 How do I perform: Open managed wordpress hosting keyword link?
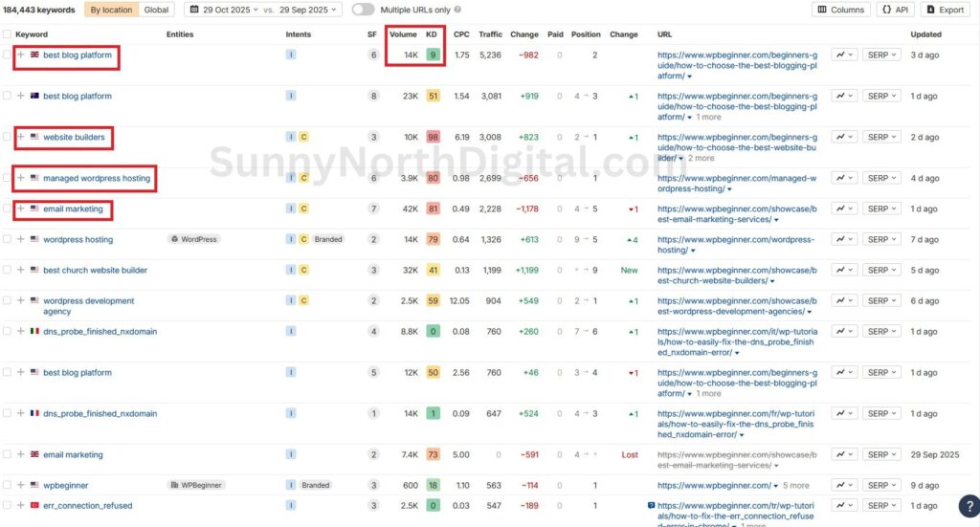coord(97,178)
